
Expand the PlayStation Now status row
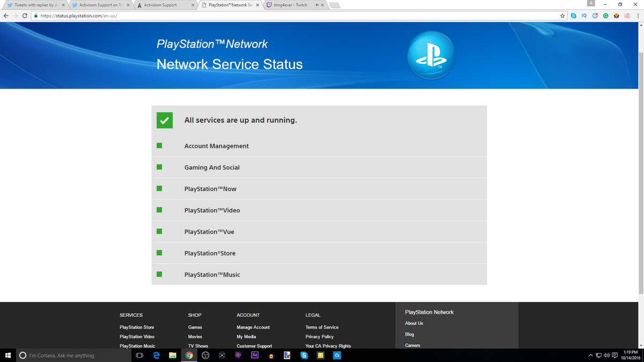319,189
